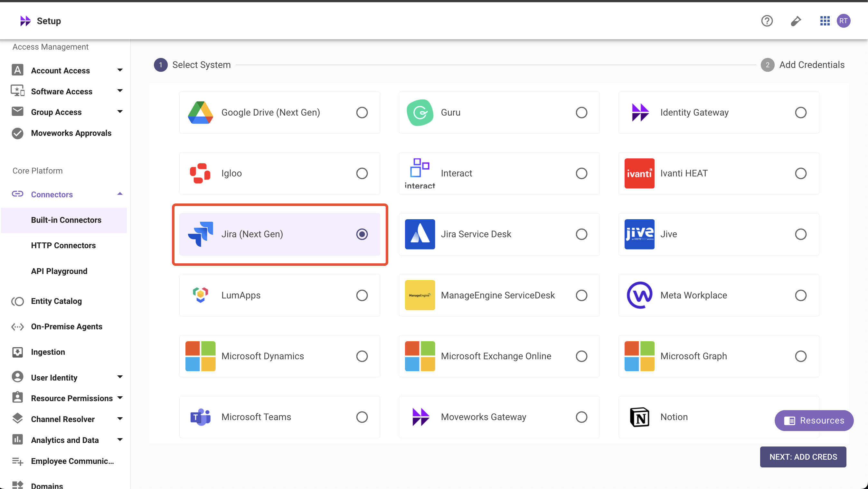This screenshot has width=868, height=489.
Task: Select the Guru radio button
Action: pyautogui.click(x=581, y=113)
